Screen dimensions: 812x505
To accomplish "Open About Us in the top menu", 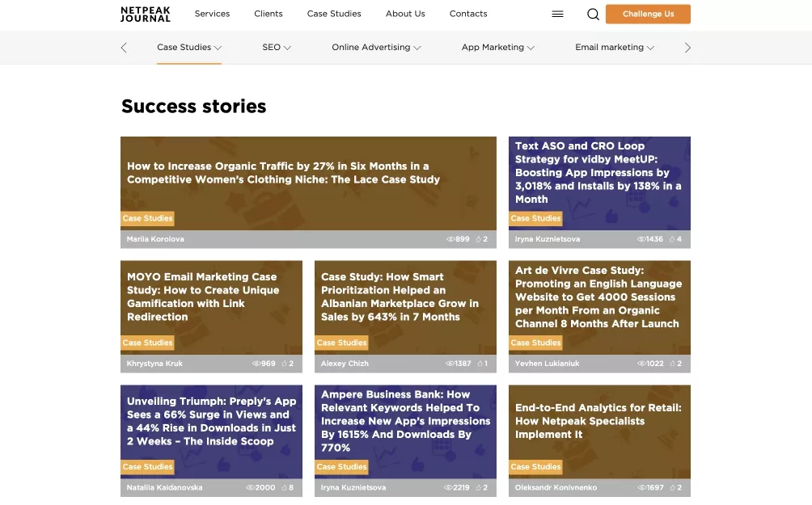I will click(x=405, y=14).
